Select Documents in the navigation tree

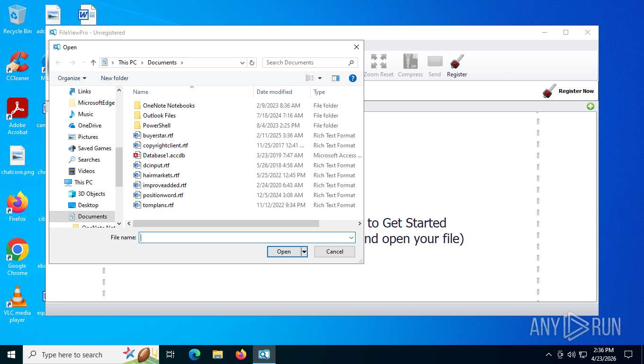(x=92, y=217)
